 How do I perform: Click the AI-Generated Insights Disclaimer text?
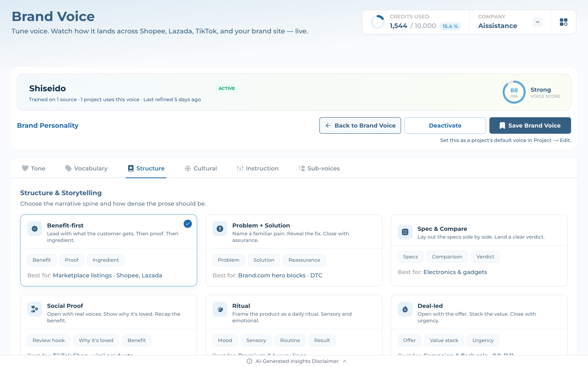[x=297, y=361]
